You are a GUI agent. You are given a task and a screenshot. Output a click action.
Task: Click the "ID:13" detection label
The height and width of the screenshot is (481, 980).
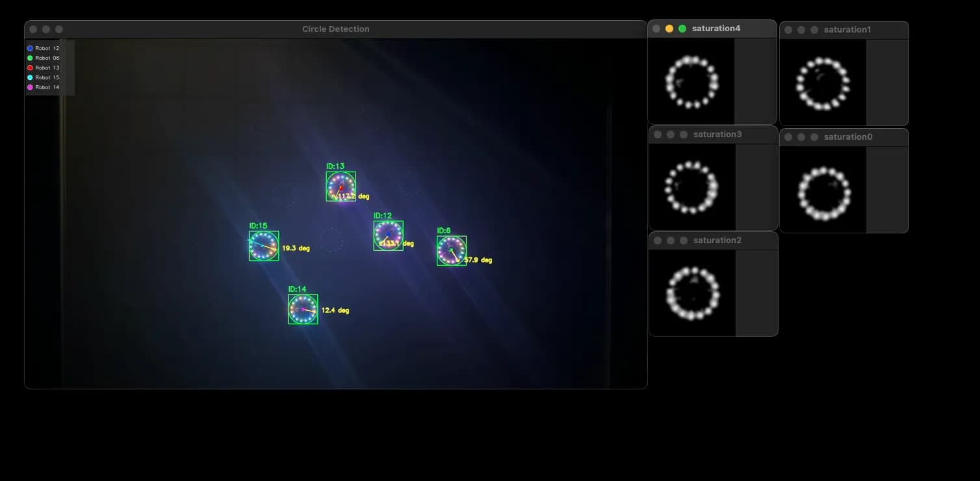pos(335,166)
